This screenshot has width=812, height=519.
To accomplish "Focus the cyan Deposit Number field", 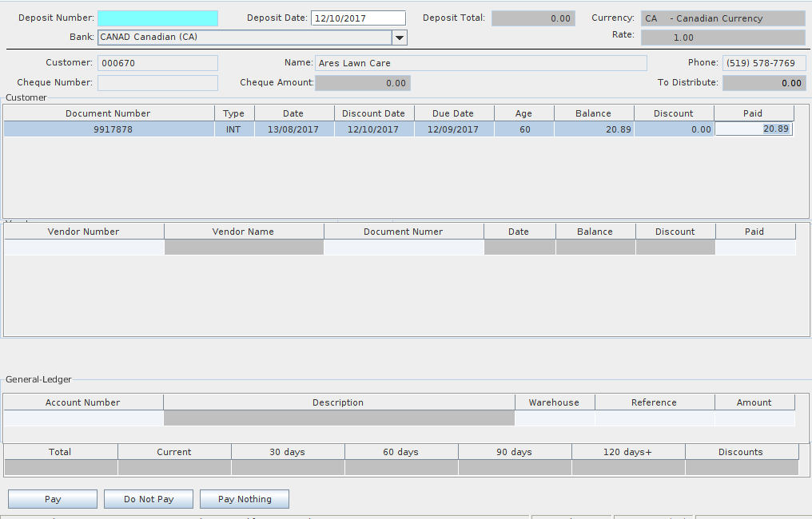I will tap(157, 18).
